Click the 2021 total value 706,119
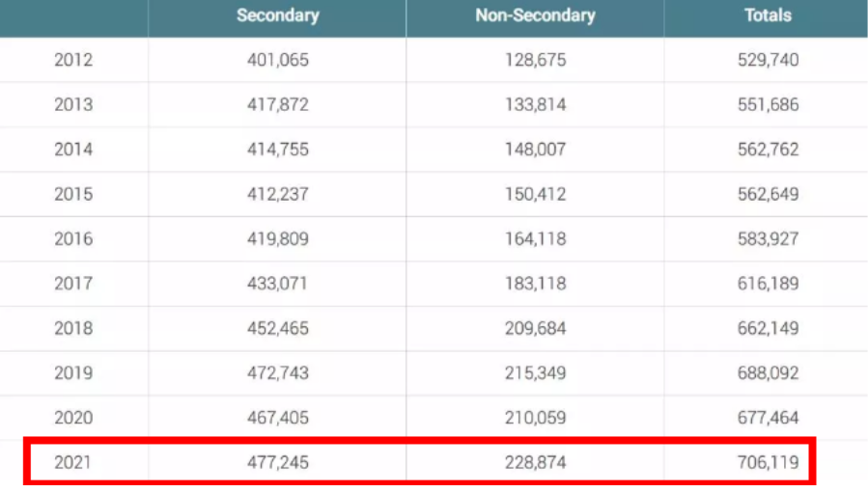 pos(768,463)
